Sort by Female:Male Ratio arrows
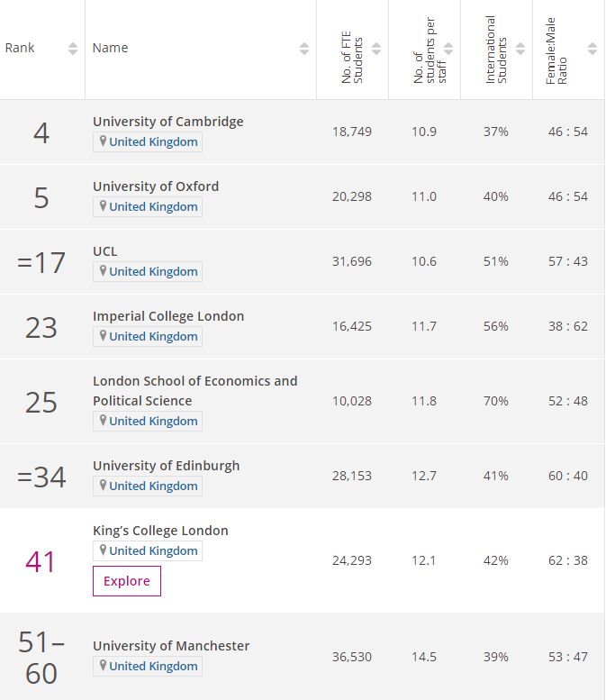Viewport: 606px width, 700px height. [592, 49]
